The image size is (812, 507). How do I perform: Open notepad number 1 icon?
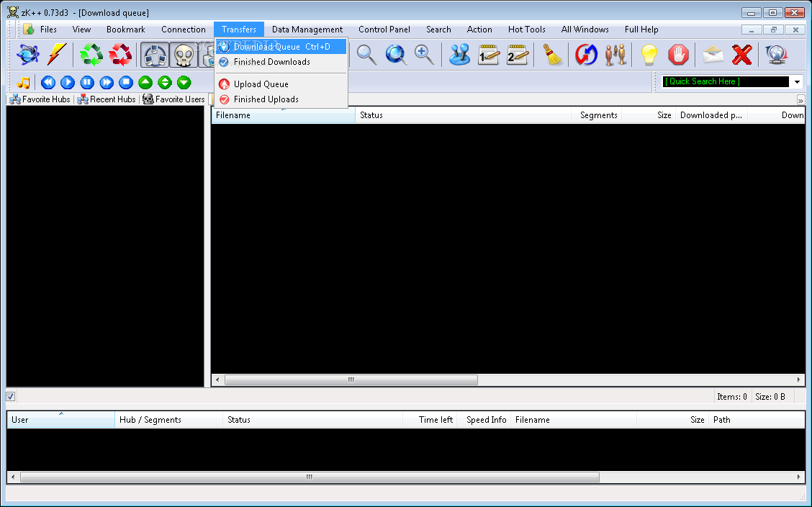488,55
